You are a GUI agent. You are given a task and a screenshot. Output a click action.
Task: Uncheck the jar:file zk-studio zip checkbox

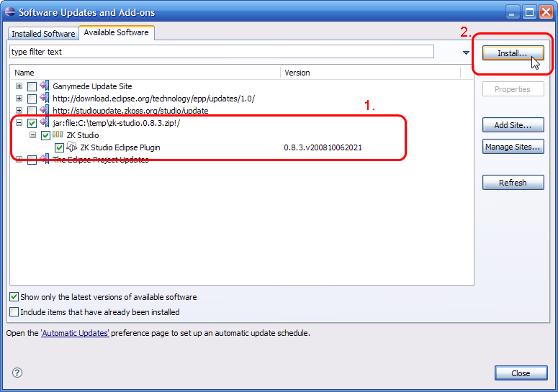coord(32,123)
